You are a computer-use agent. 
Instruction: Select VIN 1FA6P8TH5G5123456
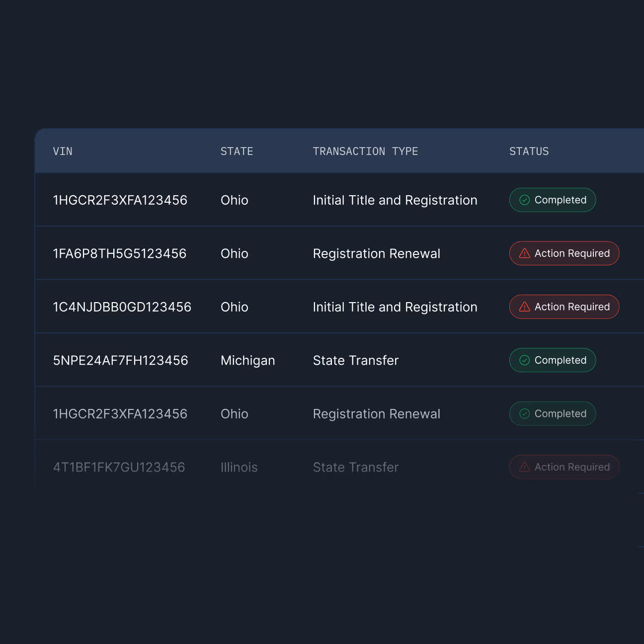coord(120,253)
